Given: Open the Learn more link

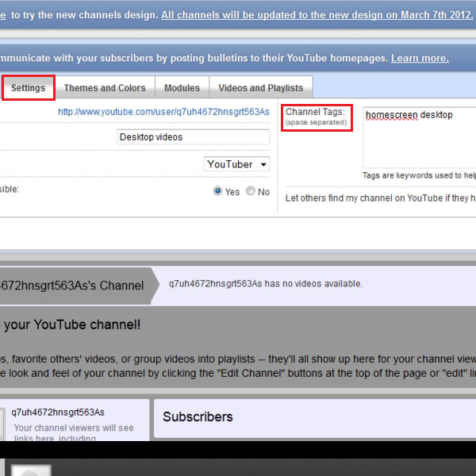Looking at the screenshot, I should (x=420, y=58).
